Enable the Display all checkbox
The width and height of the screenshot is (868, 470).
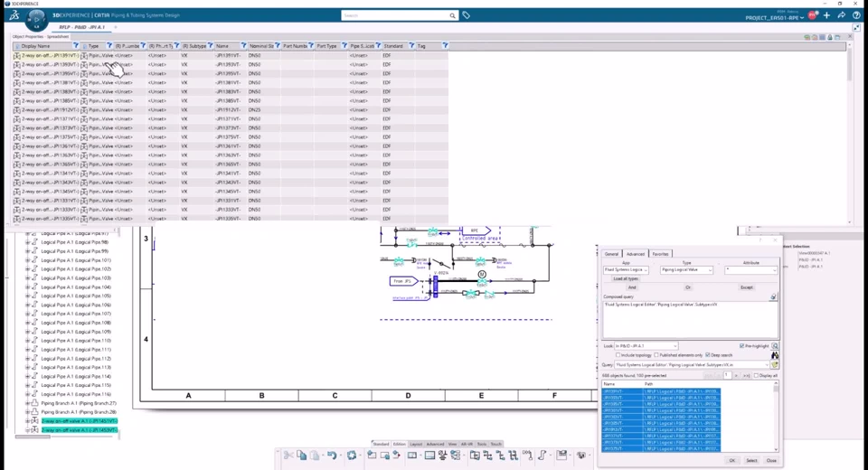[756, 375]
